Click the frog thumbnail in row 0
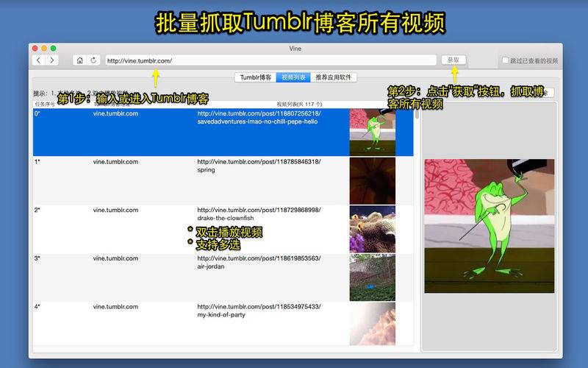 (x=373, y=132)
